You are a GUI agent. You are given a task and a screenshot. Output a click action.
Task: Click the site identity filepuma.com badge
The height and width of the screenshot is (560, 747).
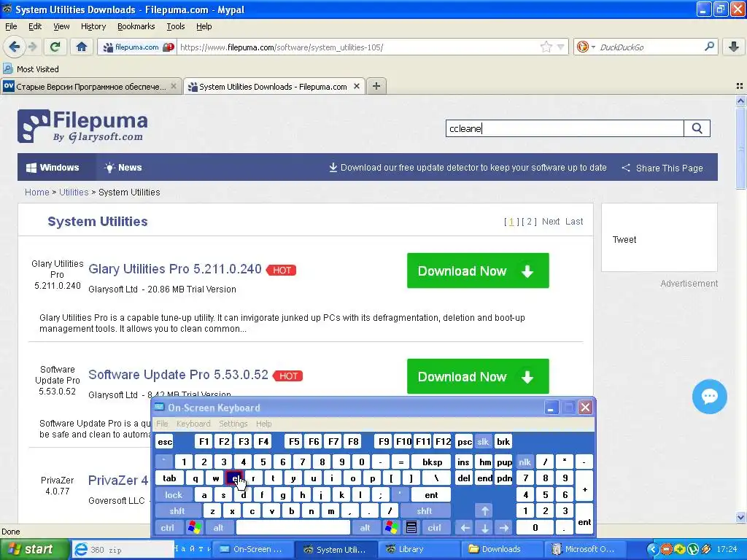(136, 47)
